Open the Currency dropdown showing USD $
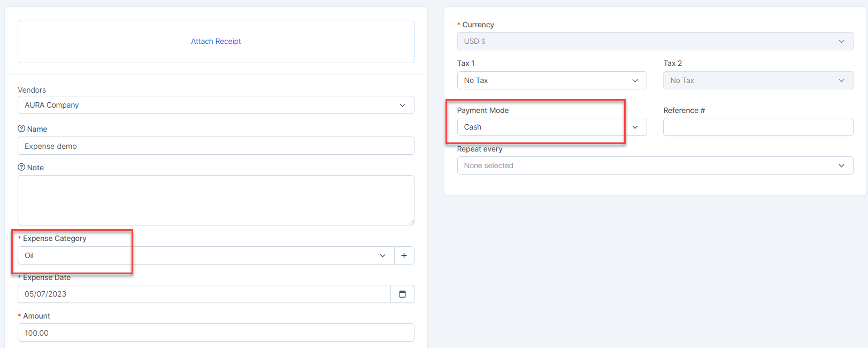Viewport: 868px width, 348px height. tap(655, 41)
